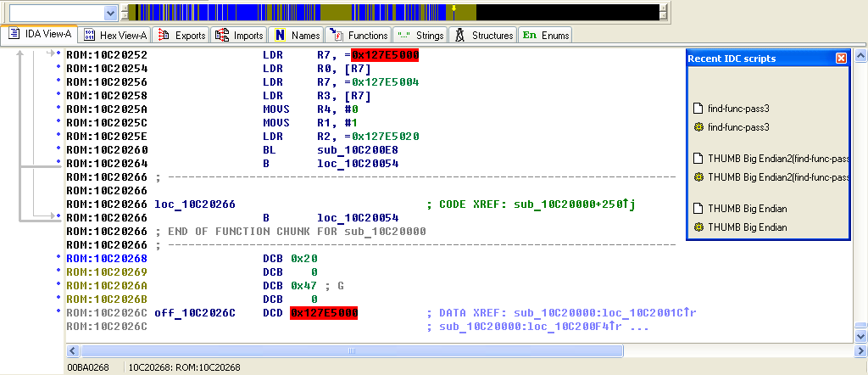Click the red 0x127E5000 value at off_10C2026C

click(324, 313)
